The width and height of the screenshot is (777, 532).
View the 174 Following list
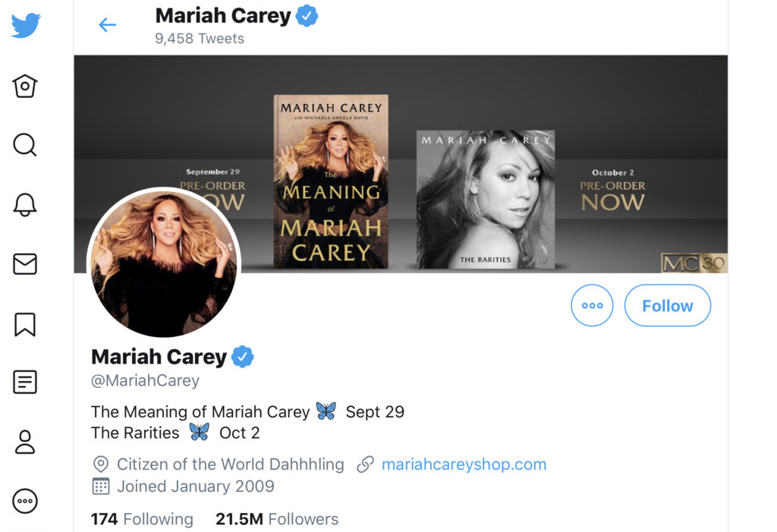(142, 519)
